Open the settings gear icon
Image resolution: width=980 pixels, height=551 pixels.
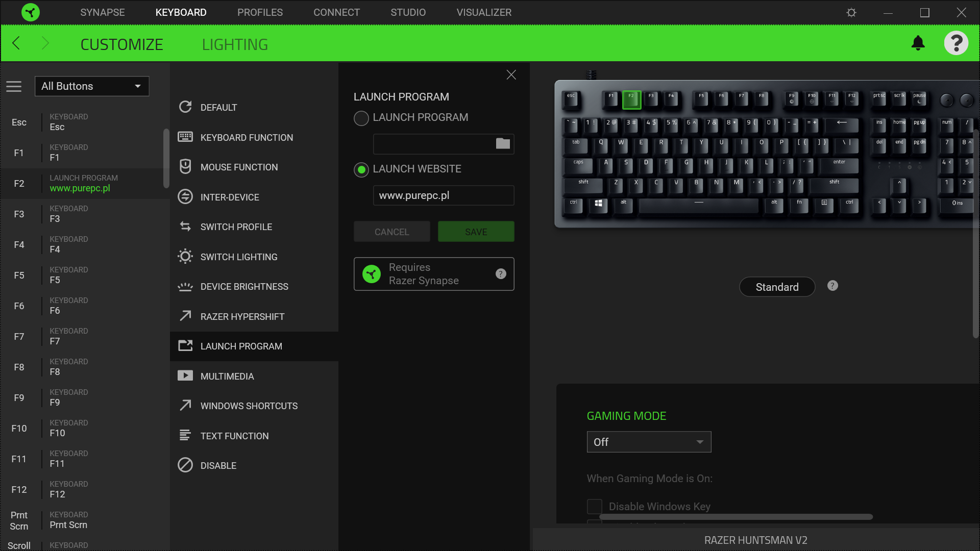pyautogui.click(x=851, y=12)
